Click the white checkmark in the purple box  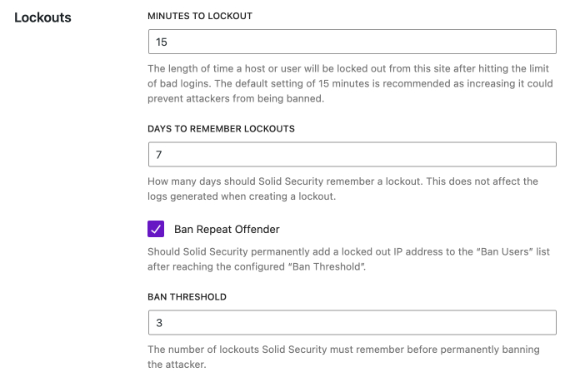pyautogui.click(x=156, y=229)
